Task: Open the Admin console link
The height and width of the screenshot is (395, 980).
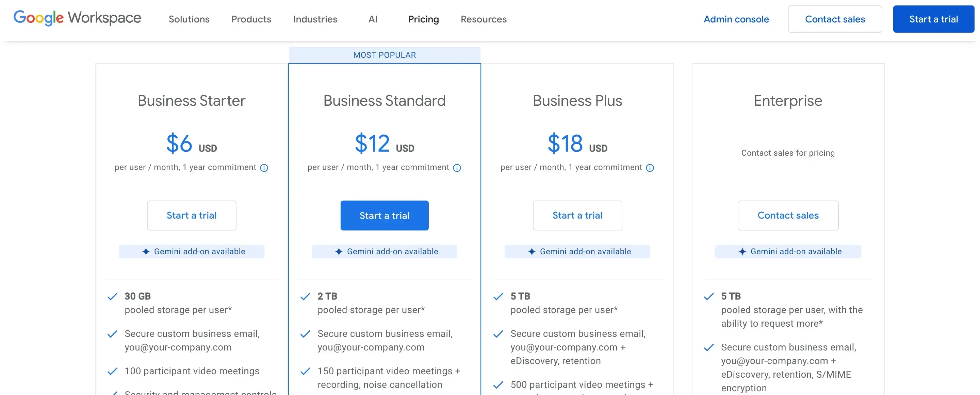Action: point(736,19)
